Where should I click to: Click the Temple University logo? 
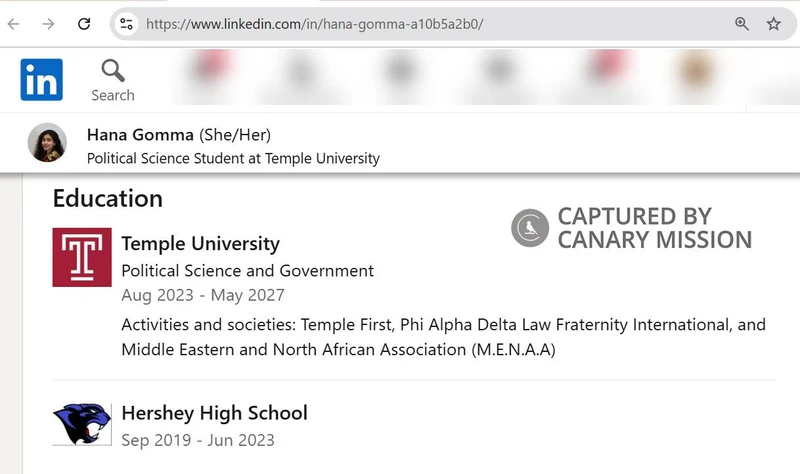(82, 258)
